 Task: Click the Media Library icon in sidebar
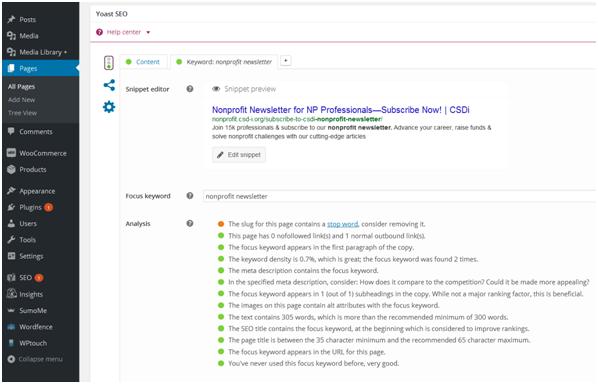pos(11,52)
